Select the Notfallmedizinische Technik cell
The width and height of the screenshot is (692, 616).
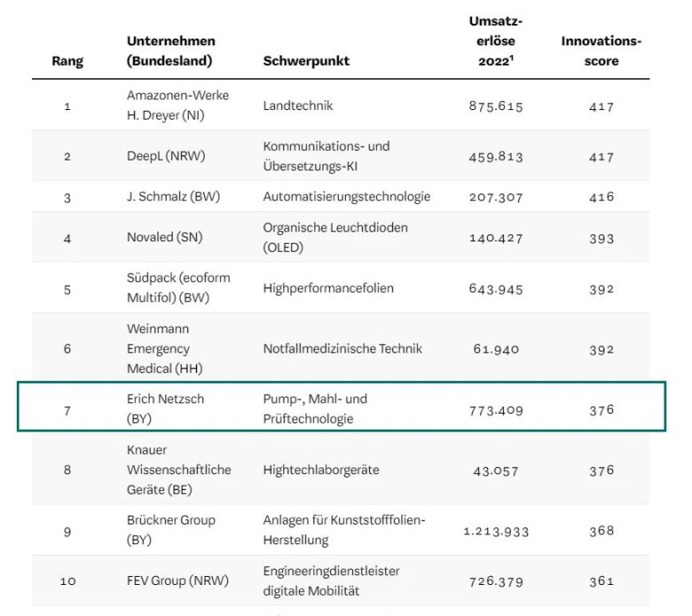[x=342, y=348]
